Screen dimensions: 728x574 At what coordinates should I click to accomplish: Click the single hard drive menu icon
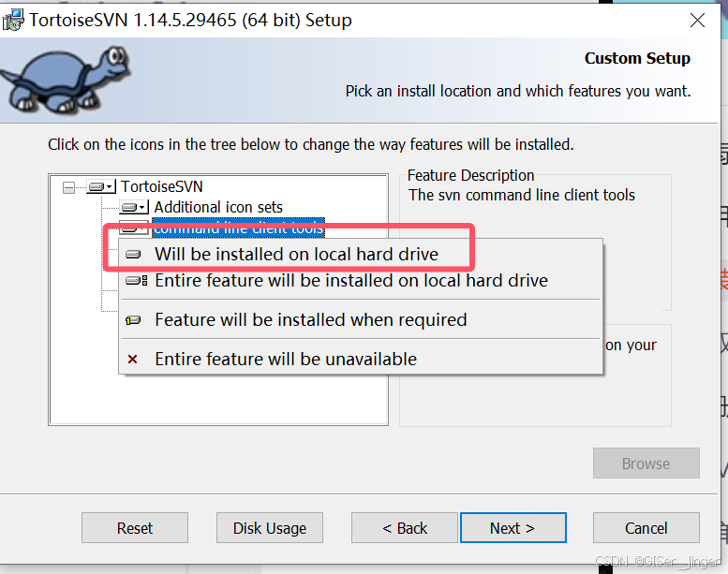point(133,255)
